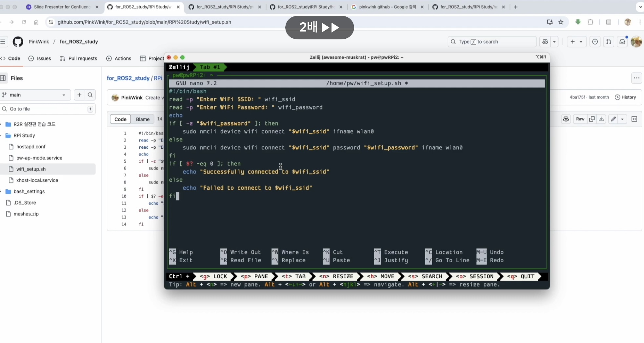This screenshot has height=343, width=644.
Task: Open meshes.zip in file tree
Action: point(26,214)
